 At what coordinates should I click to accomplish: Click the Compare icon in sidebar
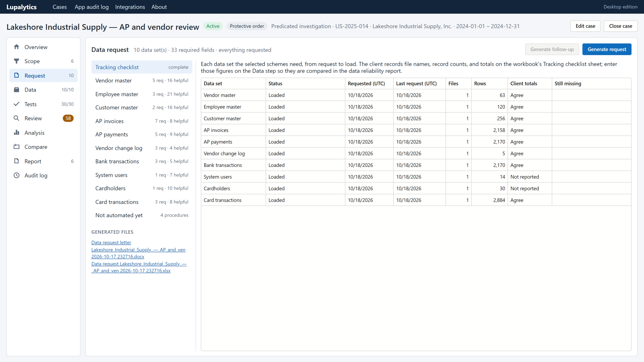click(17, 147)
